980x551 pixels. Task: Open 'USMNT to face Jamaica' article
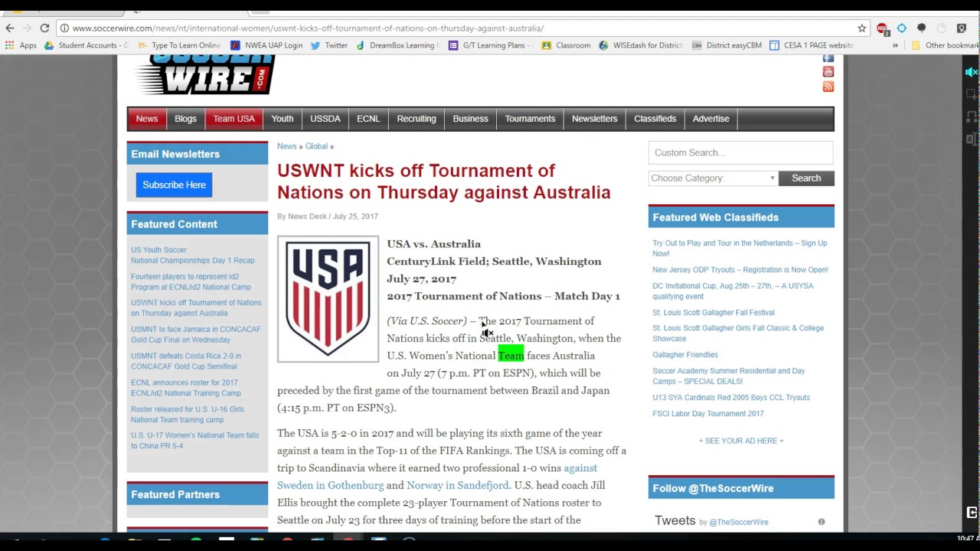(x=196, y=334)
